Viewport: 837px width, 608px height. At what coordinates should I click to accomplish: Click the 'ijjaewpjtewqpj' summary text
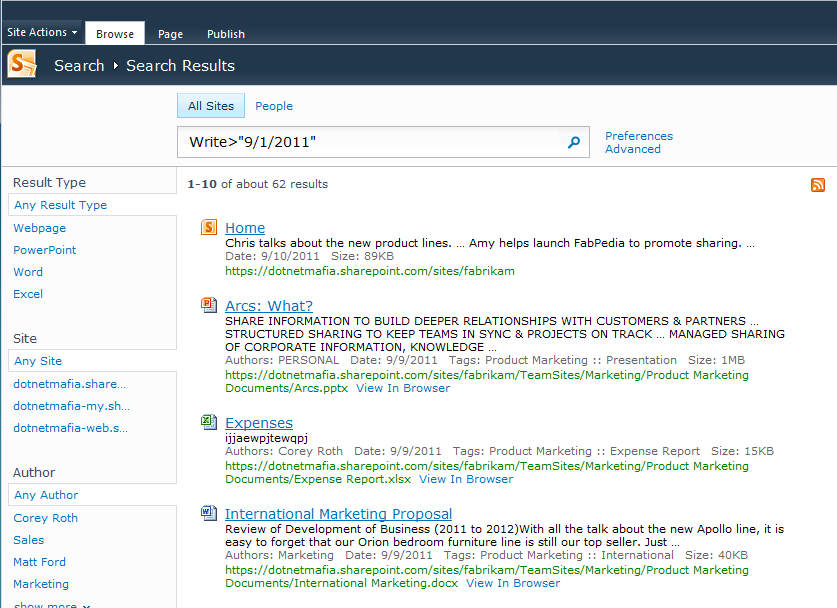[266, 438]
